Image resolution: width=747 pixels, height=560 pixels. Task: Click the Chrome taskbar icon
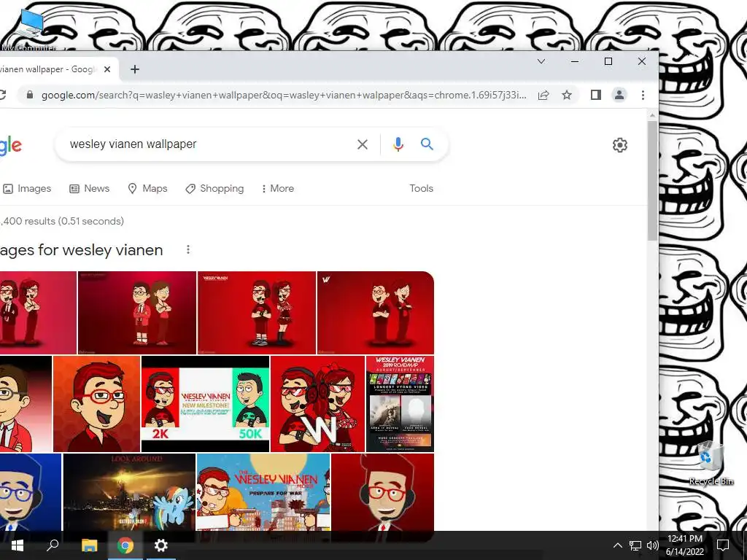[x=125, y=545]
